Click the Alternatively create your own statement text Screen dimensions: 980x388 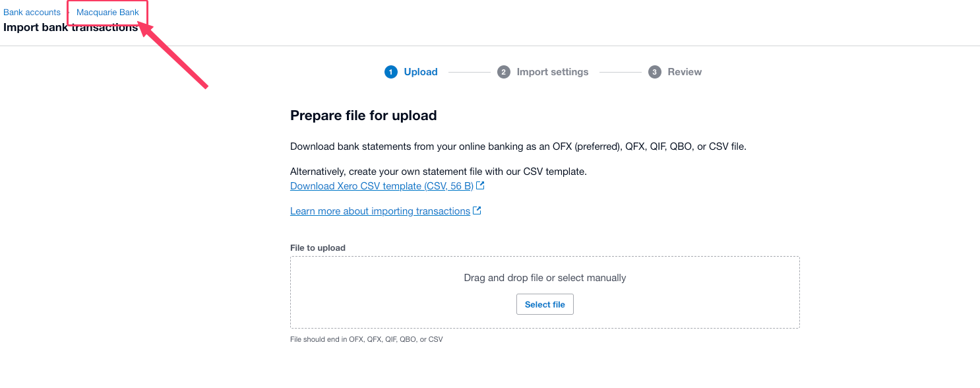[x=438, y=172]
